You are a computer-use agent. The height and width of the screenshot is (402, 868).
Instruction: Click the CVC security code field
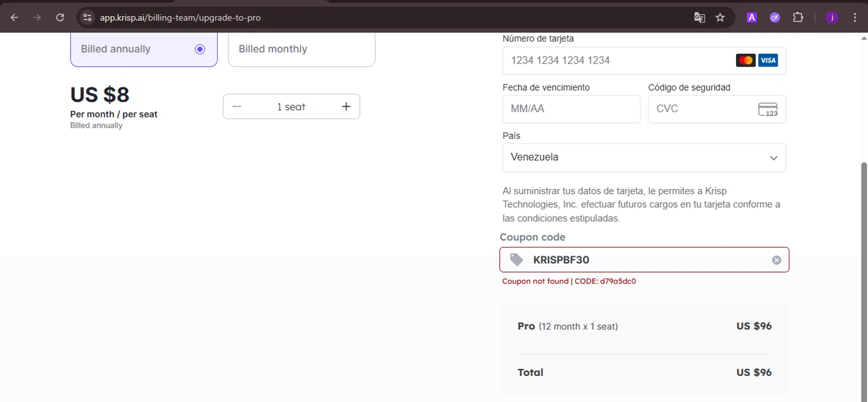[x=717, y=109]
